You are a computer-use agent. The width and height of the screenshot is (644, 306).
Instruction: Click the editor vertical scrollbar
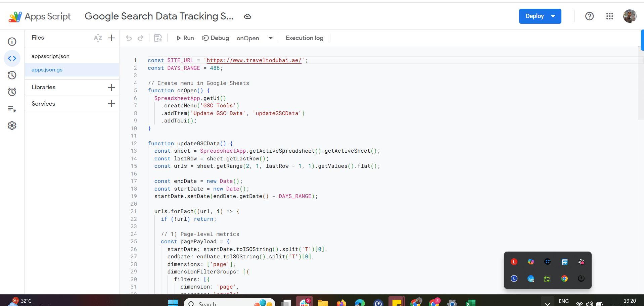click(x=641, y=84)
